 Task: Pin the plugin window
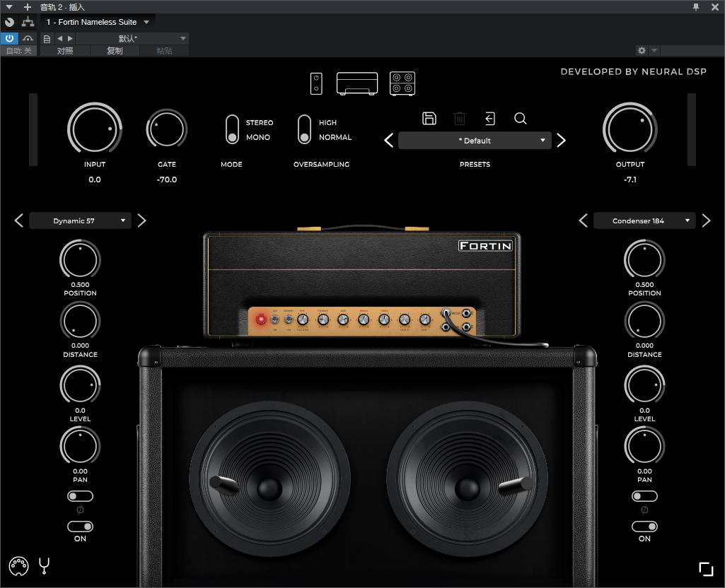point(696,7)
